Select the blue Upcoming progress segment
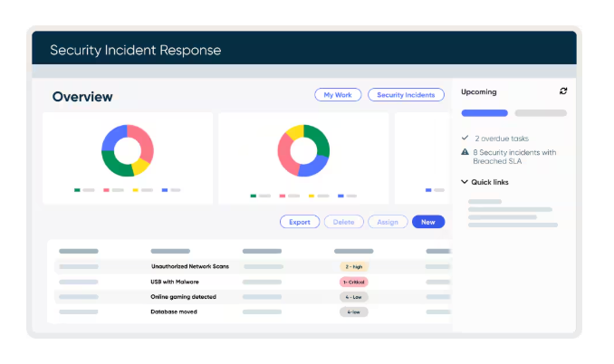This screenshot has width=614, height=364. 484,113
